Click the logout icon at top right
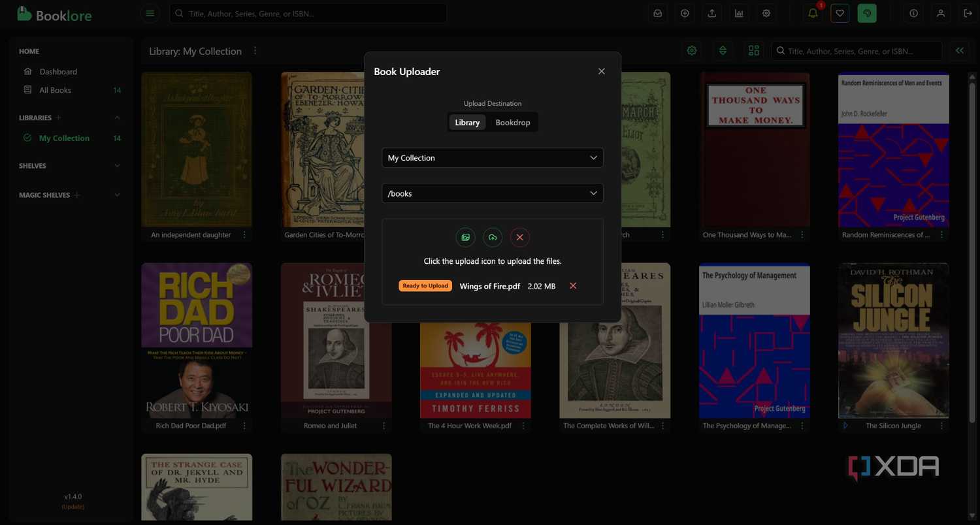Viewport: 980px width, 525px height. point(968,13)
